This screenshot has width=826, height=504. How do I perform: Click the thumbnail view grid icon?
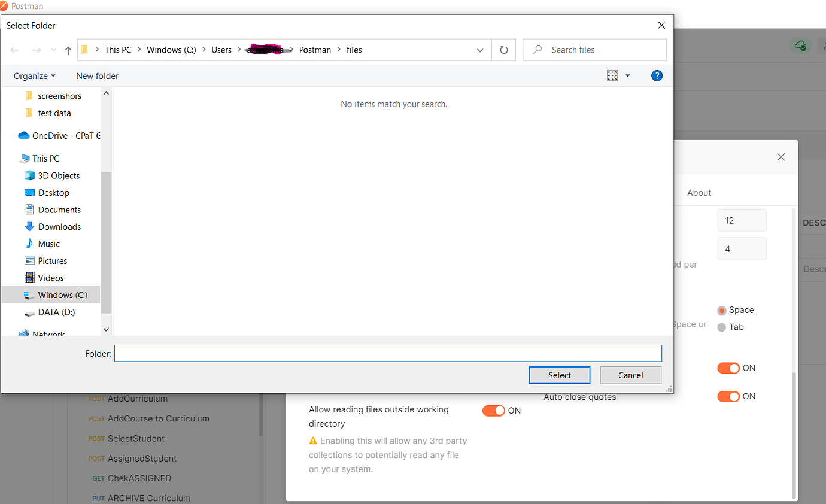[x=612, y=75]
